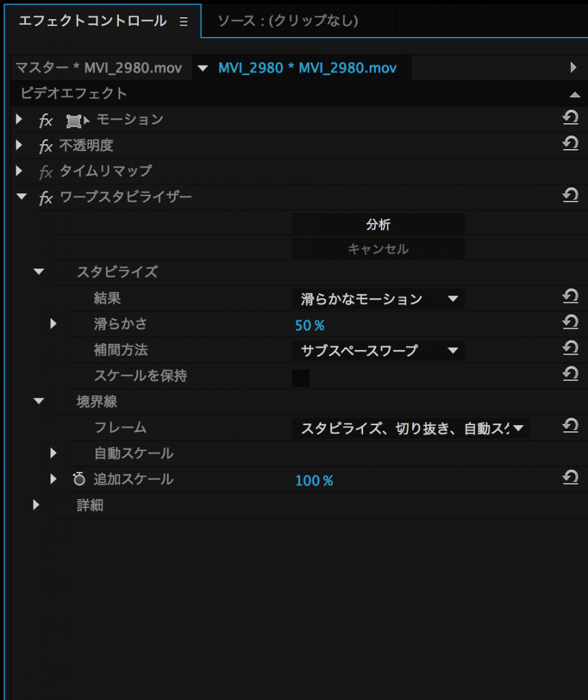Switch to the ソース：(クリップなし) tab
Screen dimensions: 588x700
pos(288,21)
